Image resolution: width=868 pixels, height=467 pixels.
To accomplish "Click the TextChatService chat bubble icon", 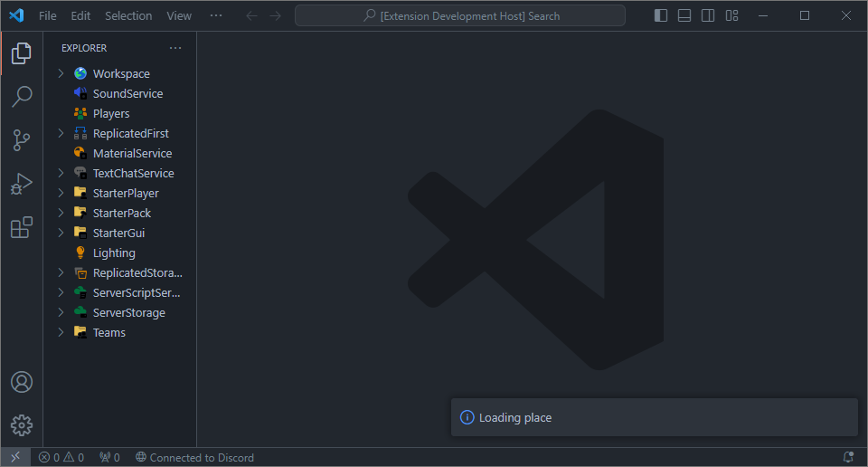I will [x=80, y=173].
